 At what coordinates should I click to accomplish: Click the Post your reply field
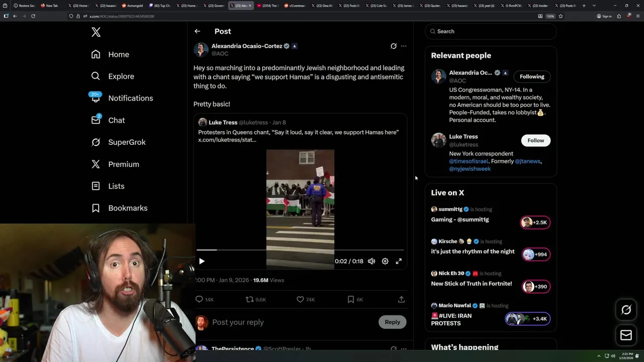point(292,322)
